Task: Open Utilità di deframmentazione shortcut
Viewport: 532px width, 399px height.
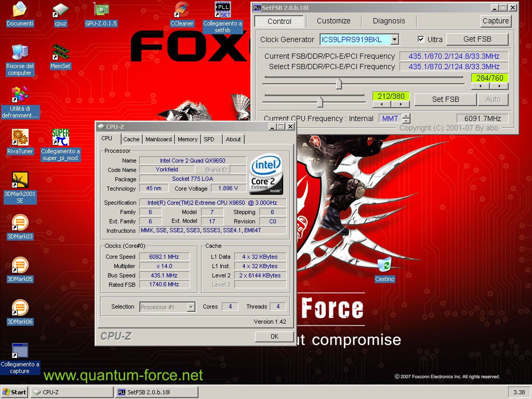Action: click(x=20, y=95)
